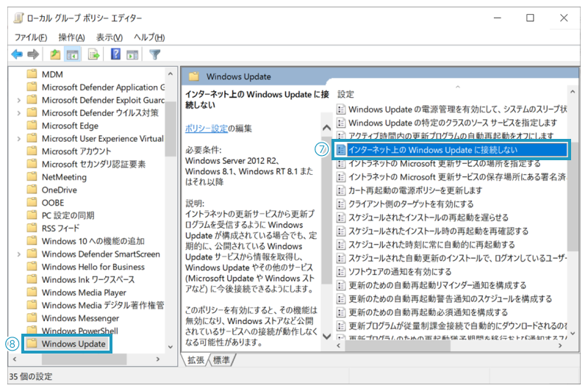This screenshot has width=588, height=391.
Task: Expand Microsoft Defender ウイルス対策 node
Action: click(19, 113)
